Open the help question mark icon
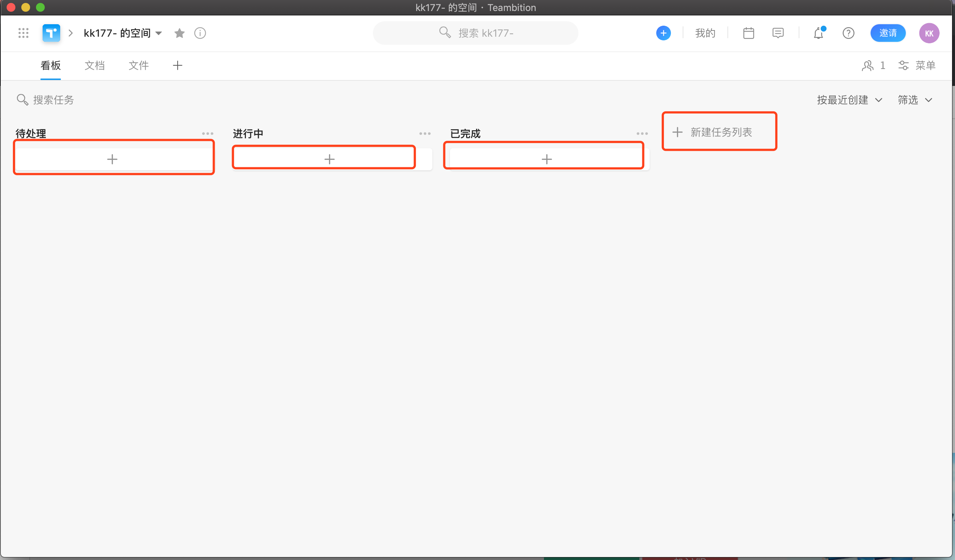 point(848,33)
